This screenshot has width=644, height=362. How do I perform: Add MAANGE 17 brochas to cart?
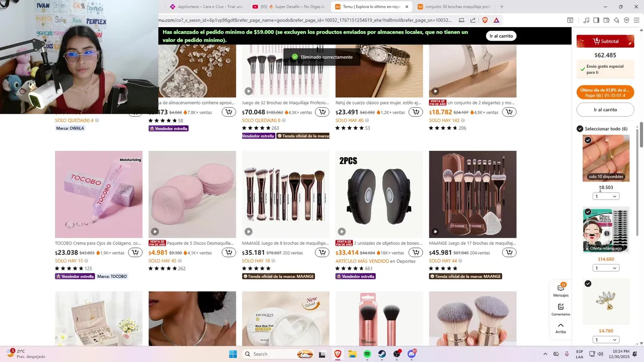click(x=509, y=252)
